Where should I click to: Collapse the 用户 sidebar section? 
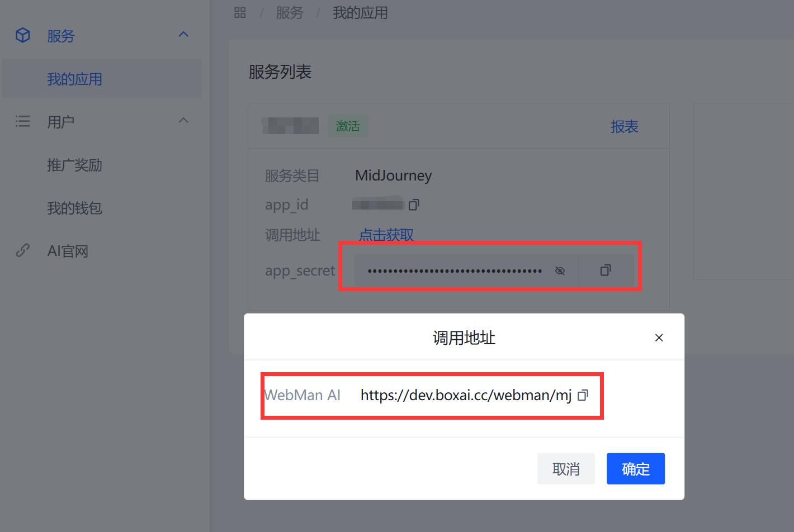coord(183,121)
